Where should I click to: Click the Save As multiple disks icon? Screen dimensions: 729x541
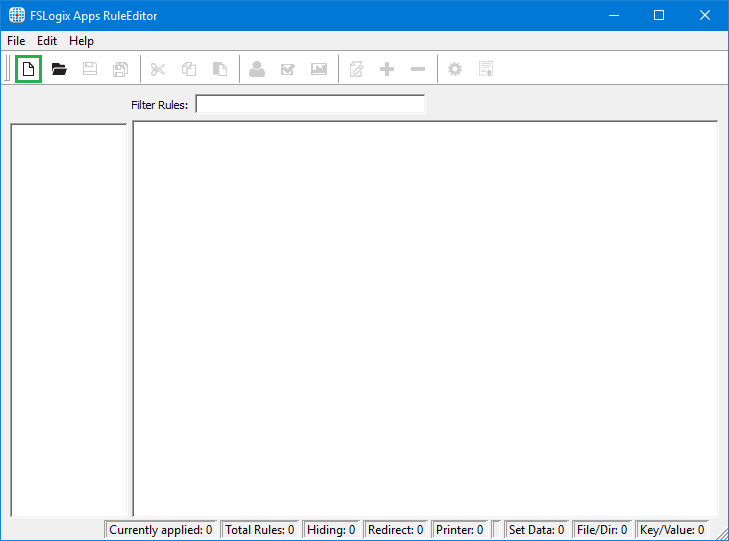120,69
